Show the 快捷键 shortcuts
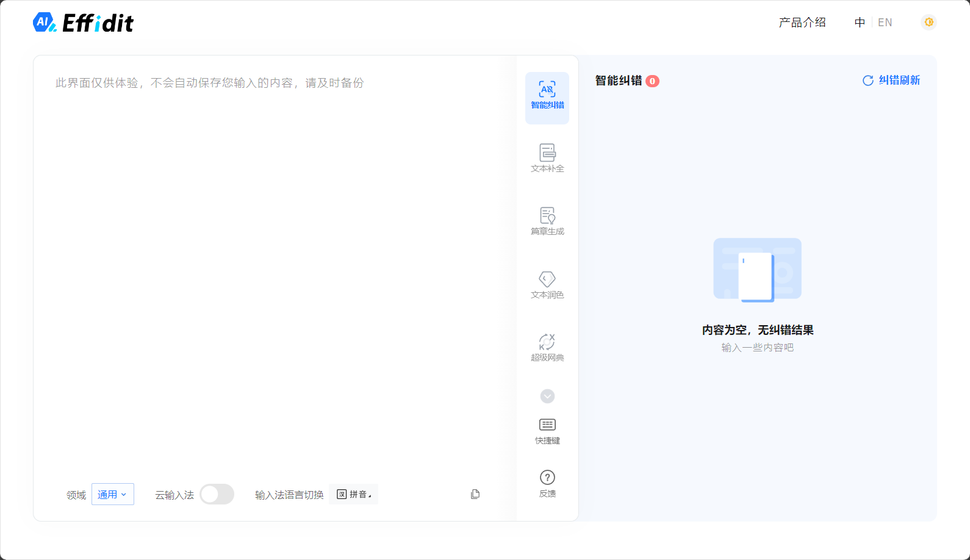 pos(547,431)
